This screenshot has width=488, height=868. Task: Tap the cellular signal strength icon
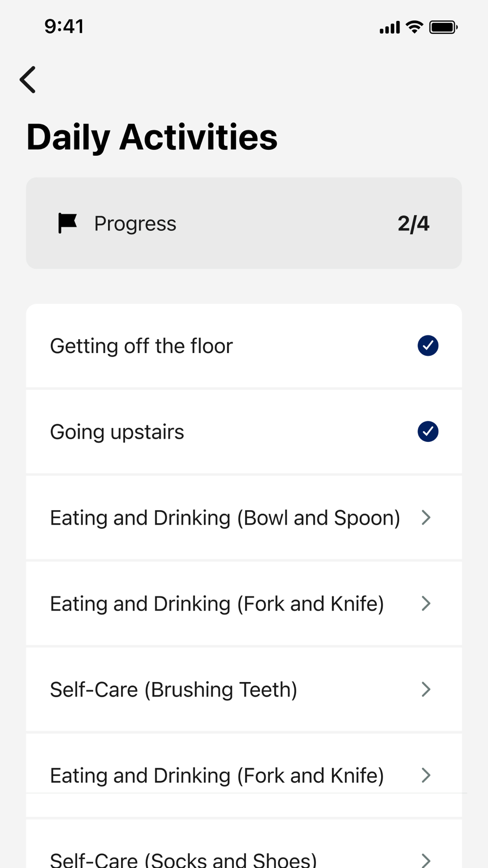coord(389,27)
